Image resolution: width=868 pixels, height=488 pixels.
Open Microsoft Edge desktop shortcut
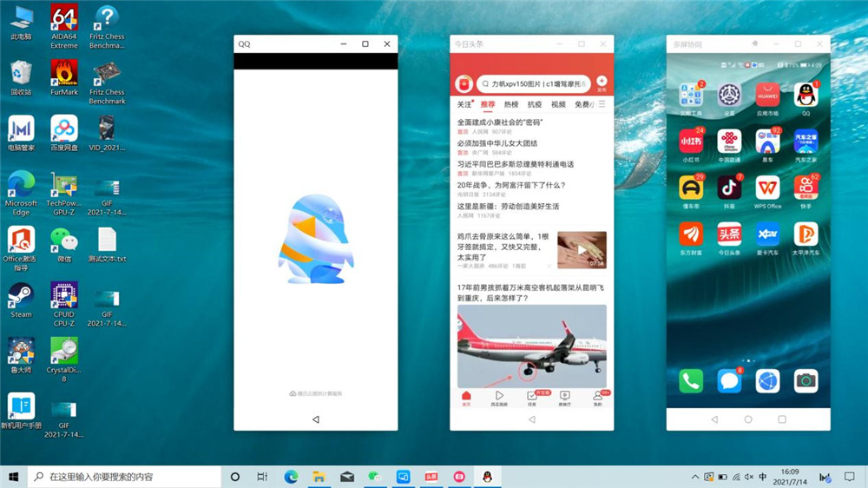21,194
